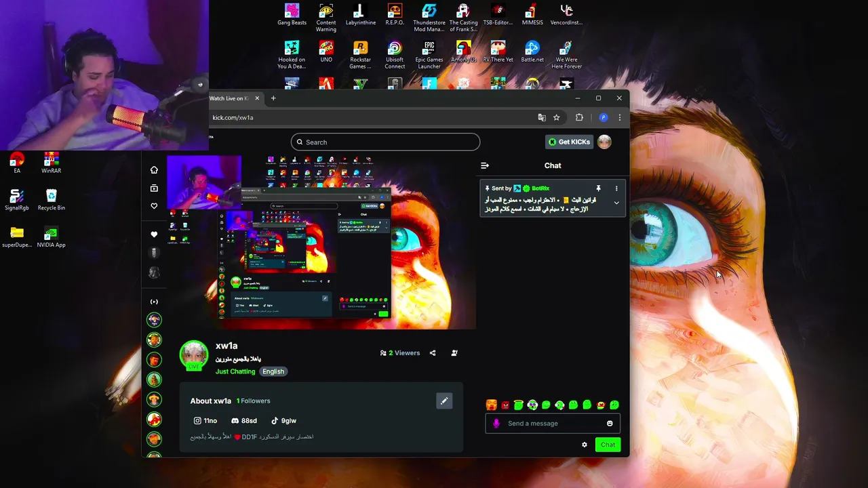Image resolution: width=868 pixels, height=488 pixels.
Task: Select the VencordInstaller desktop icon
Action: [x=566, y=15]
